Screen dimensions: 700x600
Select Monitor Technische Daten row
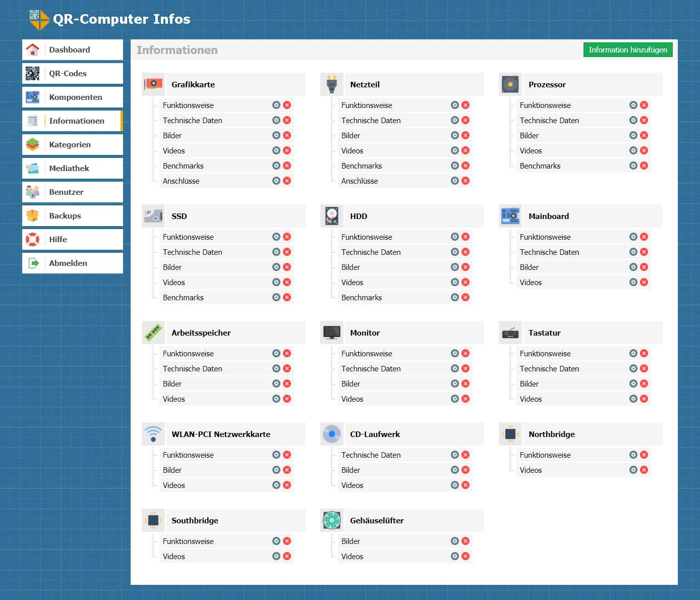405,368
